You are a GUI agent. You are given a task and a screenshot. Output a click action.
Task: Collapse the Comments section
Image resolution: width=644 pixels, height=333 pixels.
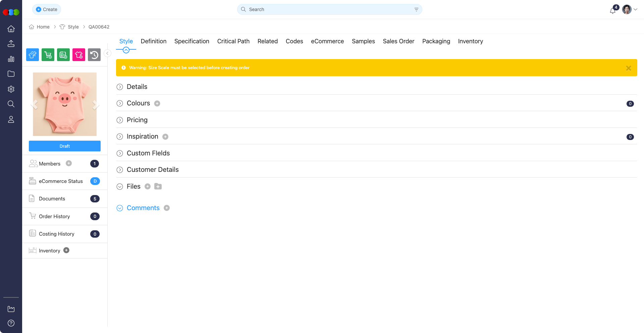click(x=120, y=208)
